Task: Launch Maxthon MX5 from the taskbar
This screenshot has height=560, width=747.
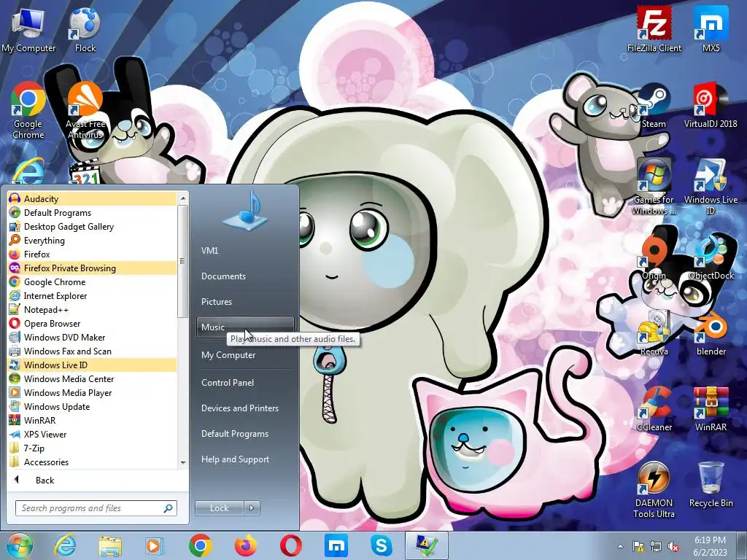Action: [x=336, y=545]
